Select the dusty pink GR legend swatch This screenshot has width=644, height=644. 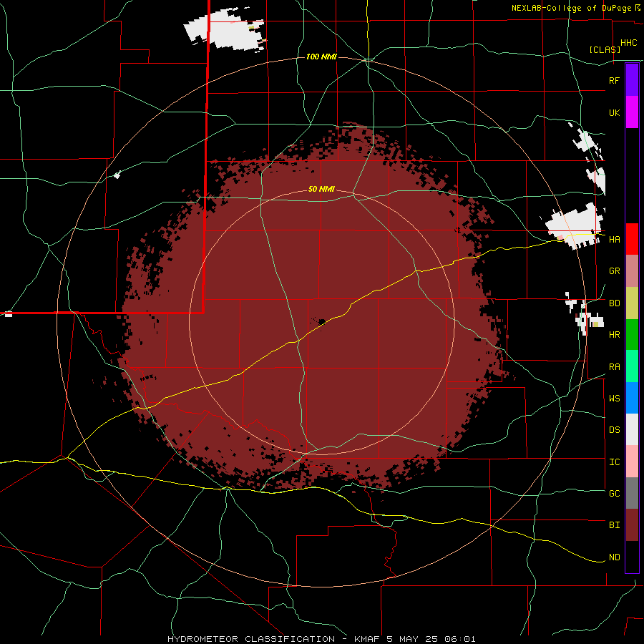632,271
